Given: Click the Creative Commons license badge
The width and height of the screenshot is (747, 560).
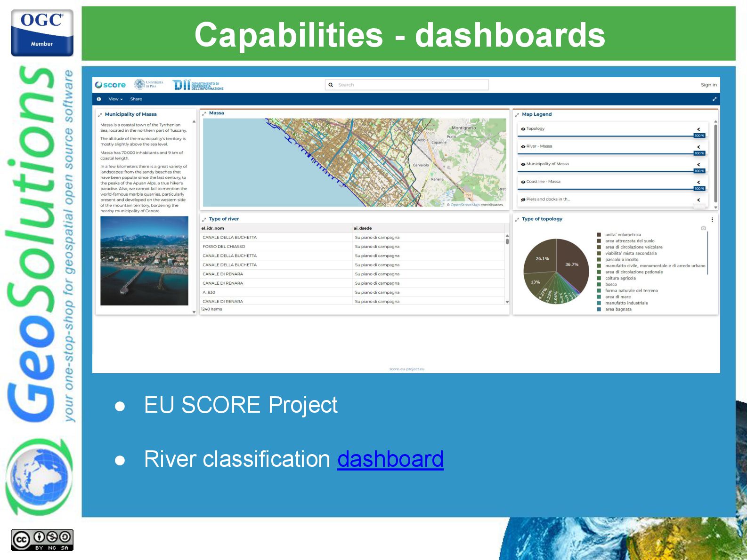Looking at the screenshot, I should pos(42,540).
